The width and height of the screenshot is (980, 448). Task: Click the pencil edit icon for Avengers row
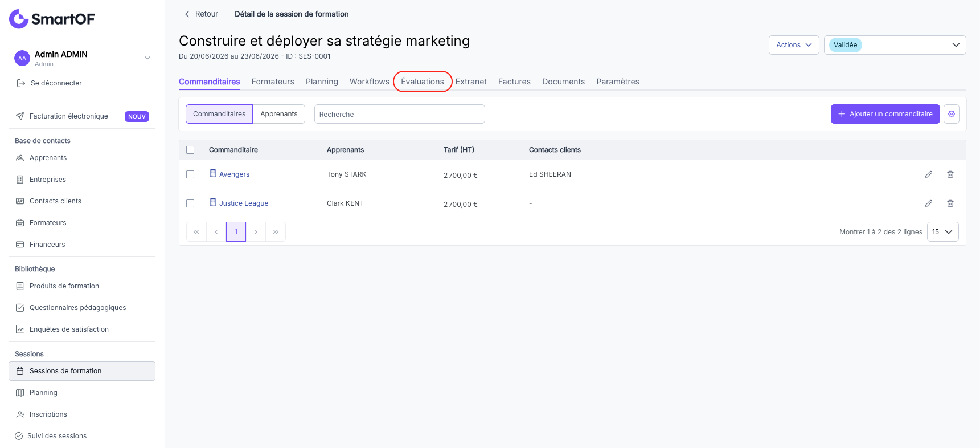tap(929, 174)
